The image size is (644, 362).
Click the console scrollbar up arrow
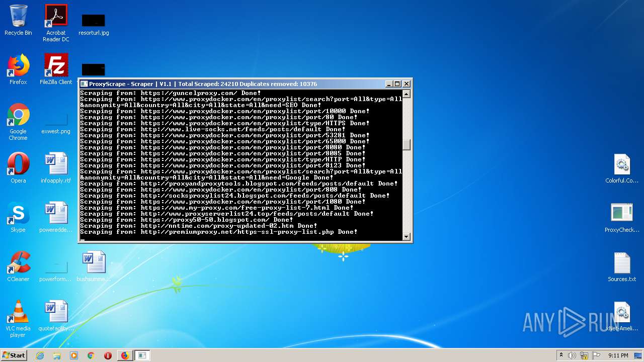click(407, 94)
